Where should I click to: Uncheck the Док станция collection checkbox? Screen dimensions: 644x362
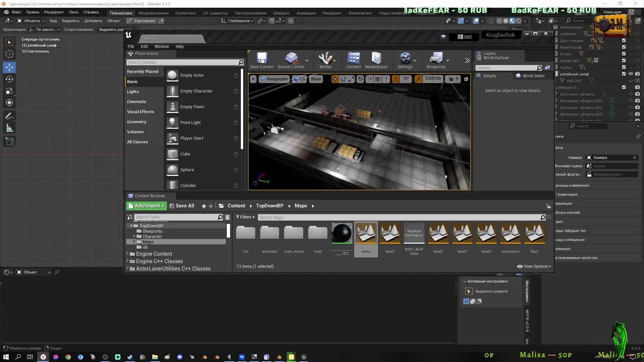(x=624, y=41)
